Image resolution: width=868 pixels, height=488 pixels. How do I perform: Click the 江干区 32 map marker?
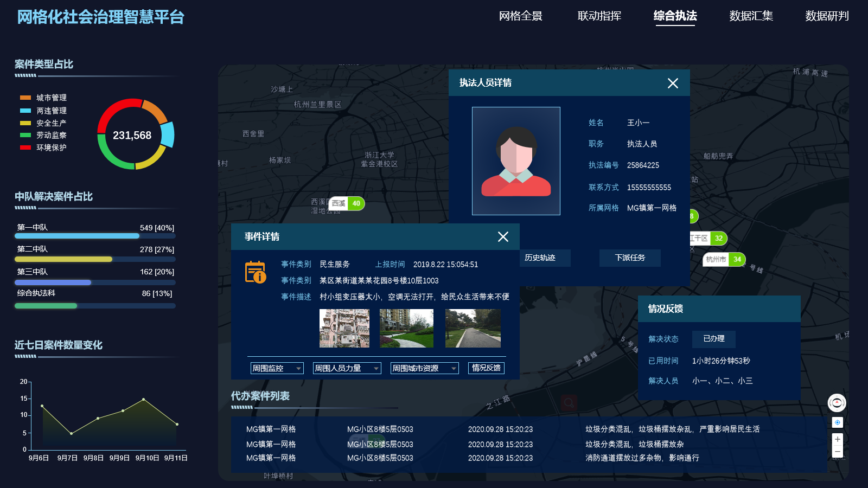pos(708,238)
